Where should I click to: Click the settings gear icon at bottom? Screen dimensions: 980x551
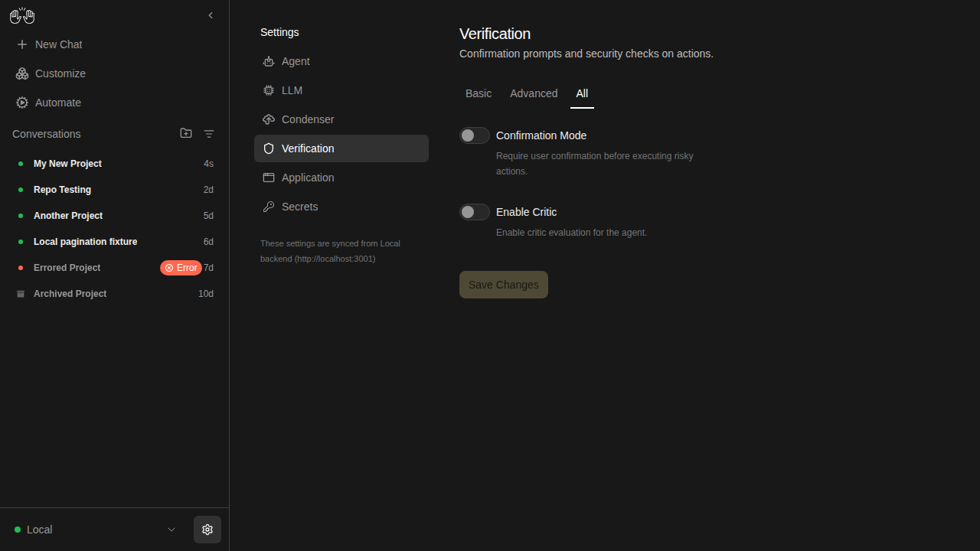[x=207, y=530]
